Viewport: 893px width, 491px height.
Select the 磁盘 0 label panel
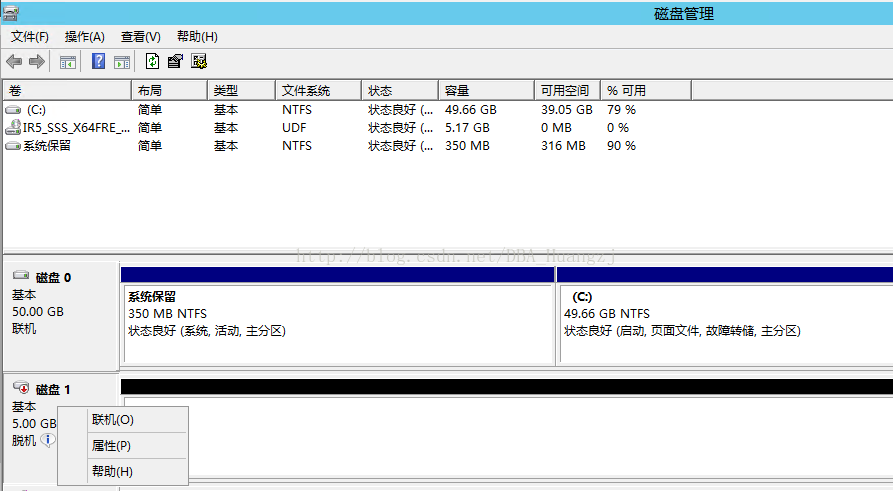[61, 316]
